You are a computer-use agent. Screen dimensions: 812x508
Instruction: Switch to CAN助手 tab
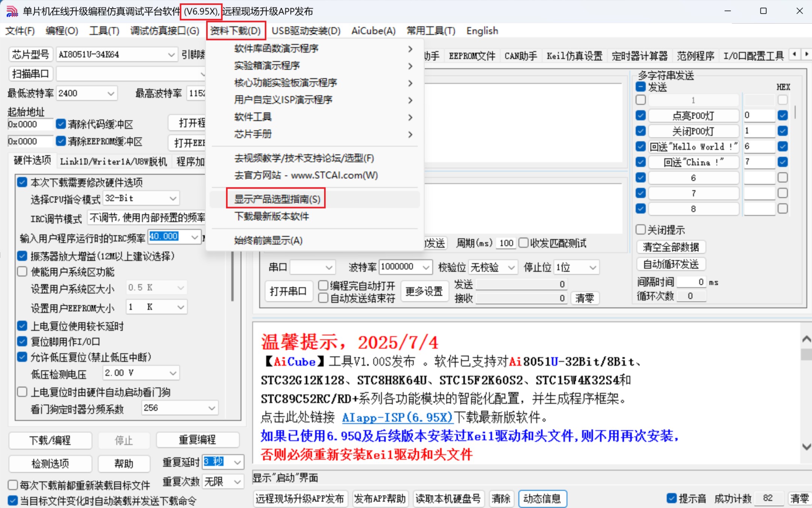521,56
